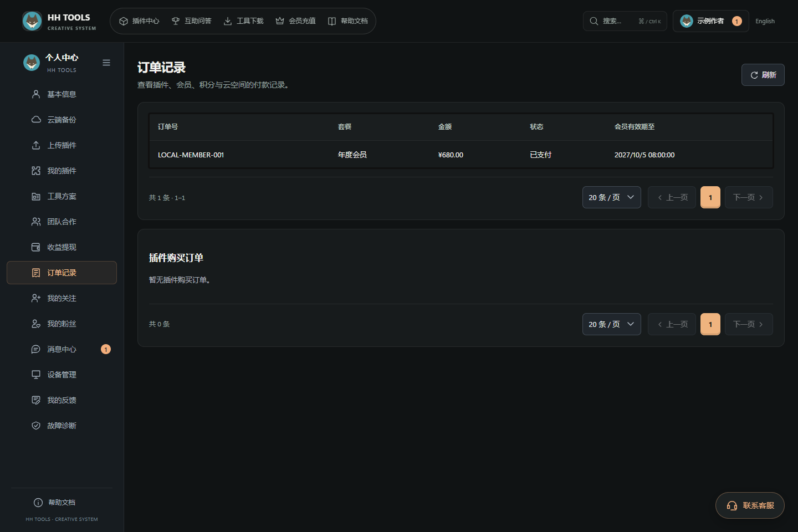Open 基本信息 in the sidebar
The image size is (798, 532).
pos(62,94)
